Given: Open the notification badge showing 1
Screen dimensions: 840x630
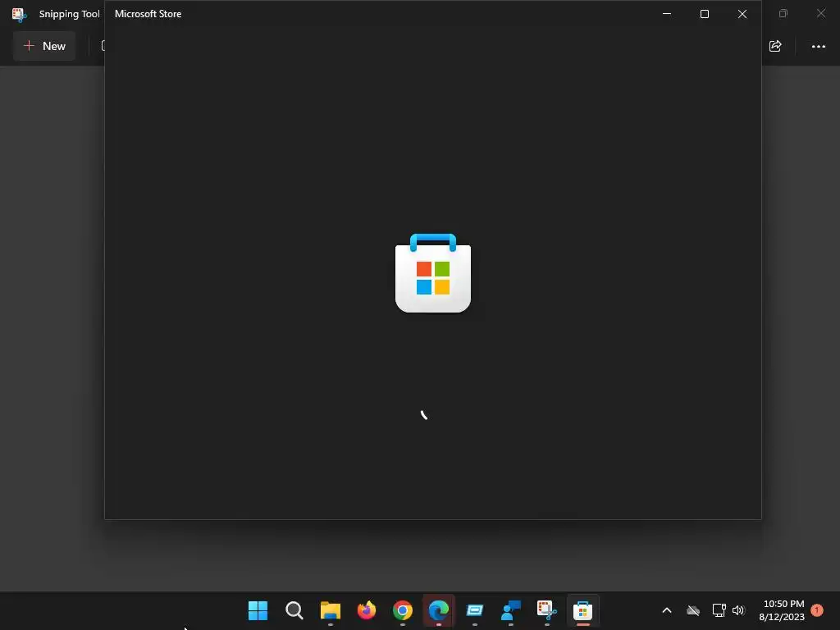Looking at the screenshot, I should pyautogui.click(x=817, y=610).
